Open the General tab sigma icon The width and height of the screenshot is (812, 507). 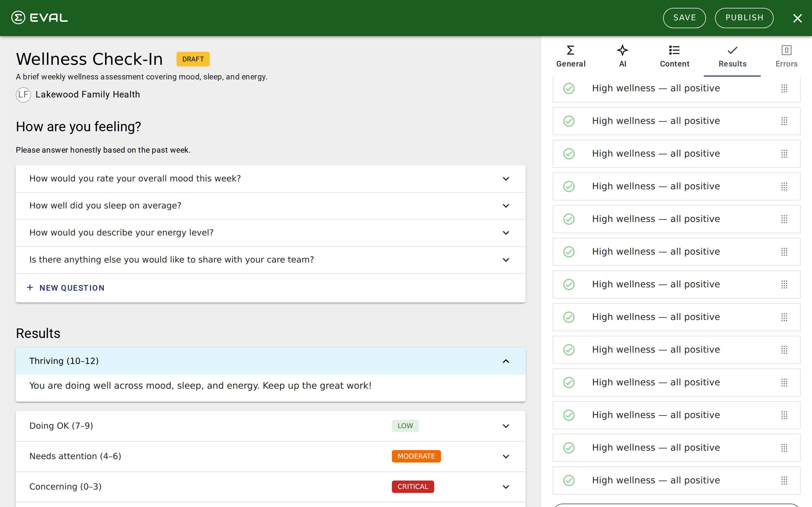pos(570,50)
